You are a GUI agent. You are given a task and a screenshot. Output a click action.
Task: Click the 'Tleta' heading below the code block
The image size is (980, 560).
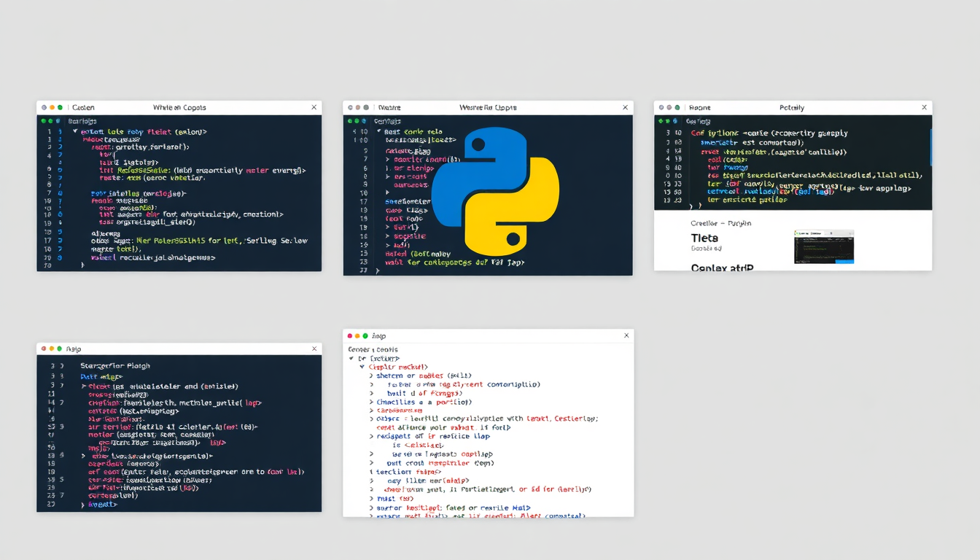coord(704,238)
